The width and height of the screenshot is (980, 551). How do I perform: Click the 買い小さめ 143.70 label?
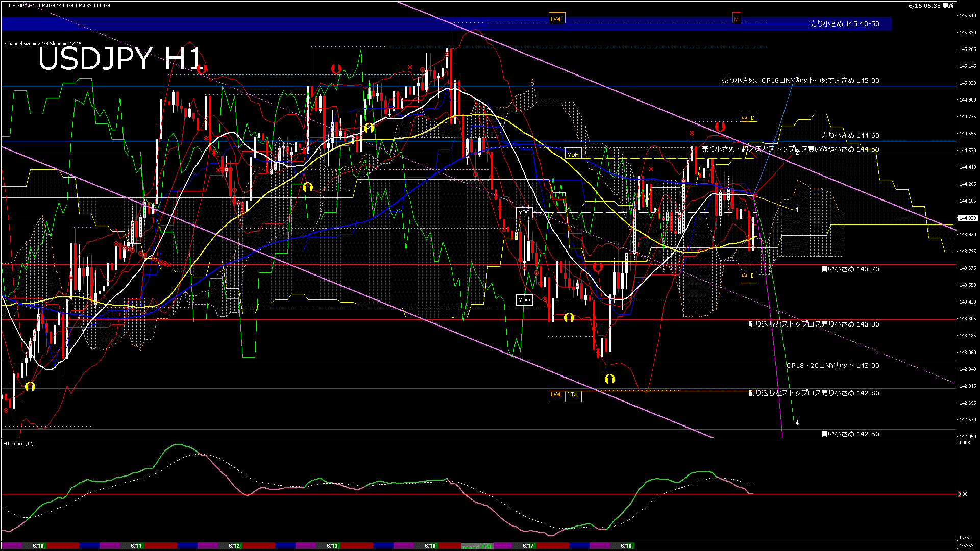pos(850,269)
